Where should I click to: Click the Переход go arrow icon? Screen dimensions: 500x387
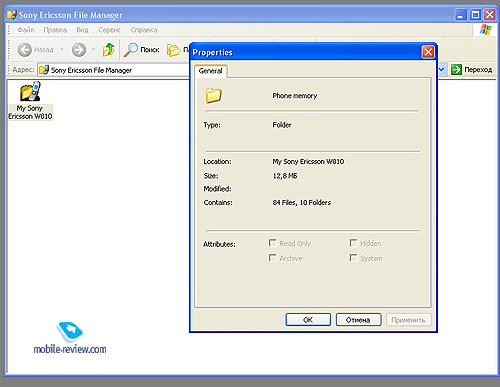pyautogui.click(x=456, y=70)
